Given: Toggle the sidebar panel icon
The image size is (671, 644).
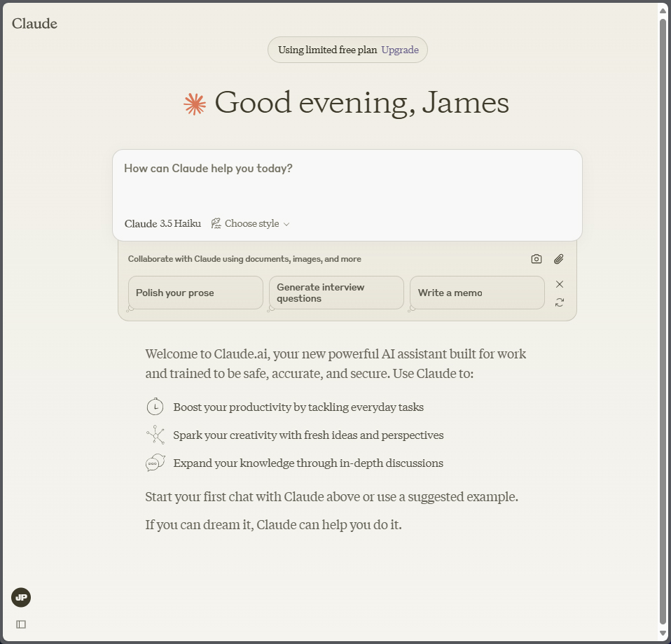Looking at the screenshot, I should point(21,625).
